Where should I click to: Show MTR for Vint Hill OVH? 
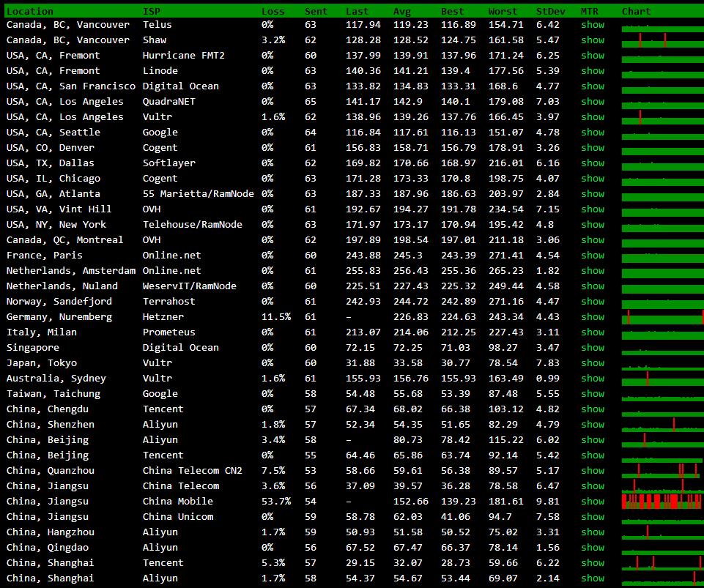tap(593, 209)
